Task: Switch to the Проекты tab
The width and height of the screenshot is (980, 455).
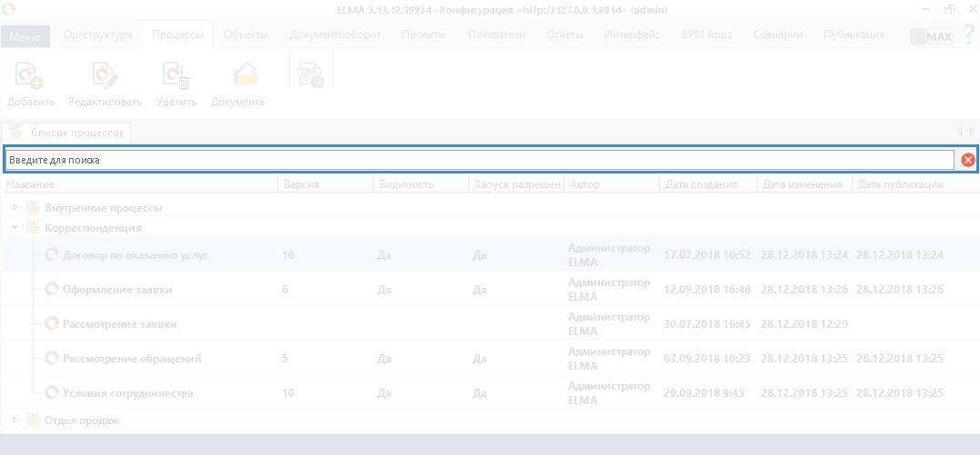Action: point(424,35)
